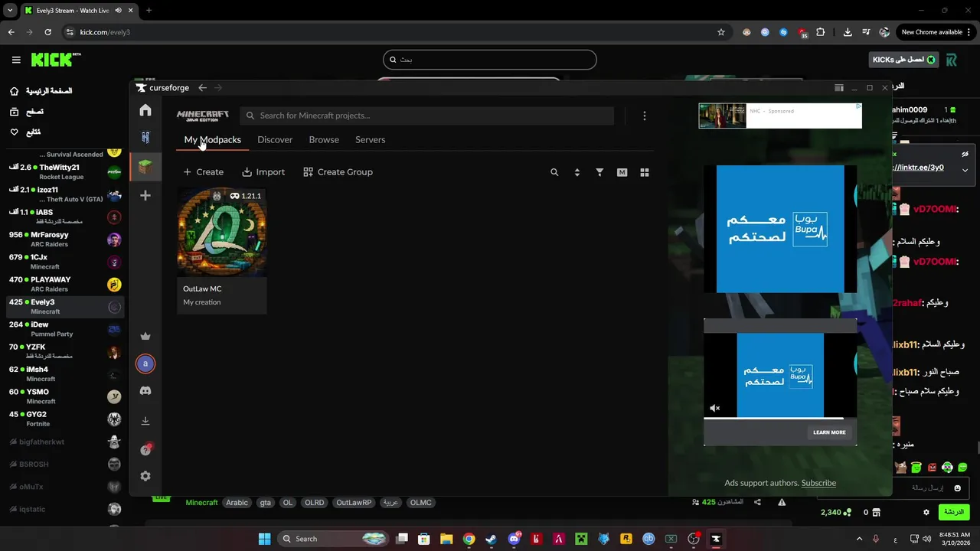Viewport: 980px width, 551px height.
Task: Unmute the Bupa video ad
Action: 714,409
